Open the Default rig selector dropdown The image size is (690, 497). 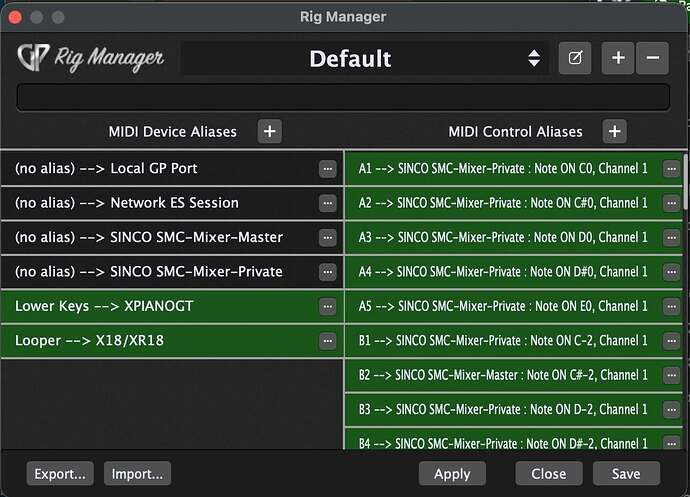(365, 58)
